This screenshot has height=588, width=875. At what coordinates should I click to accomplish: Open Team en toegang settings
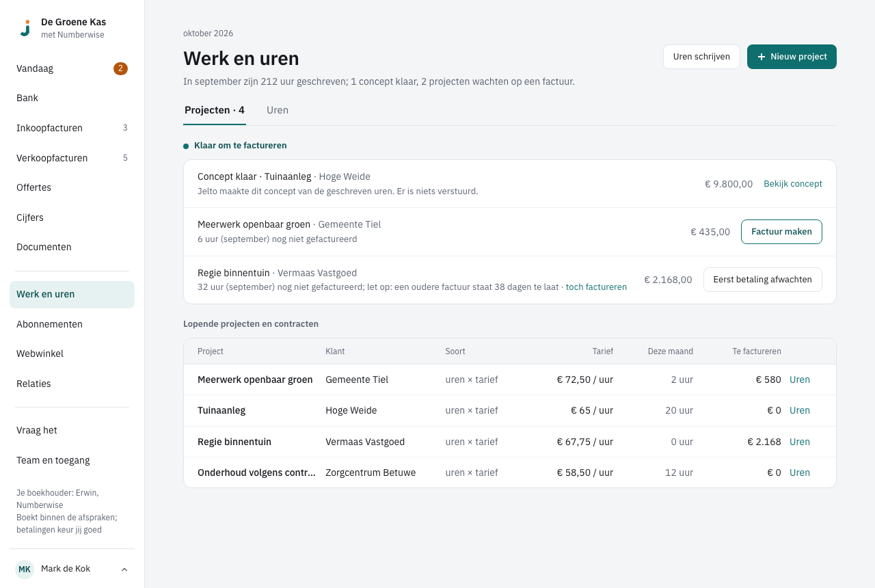72,460
